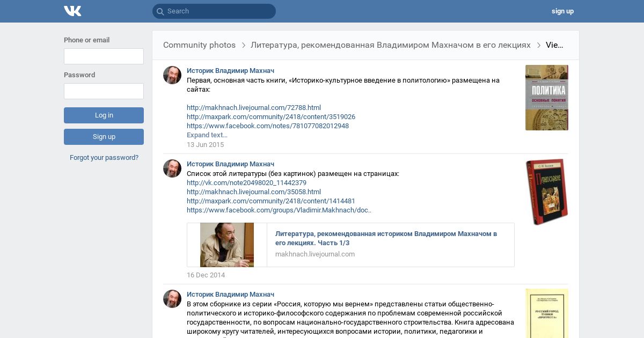Open the yellow Русский город book thumbnail
Viewport: 644px width, 338px height.
click(546, 313)
